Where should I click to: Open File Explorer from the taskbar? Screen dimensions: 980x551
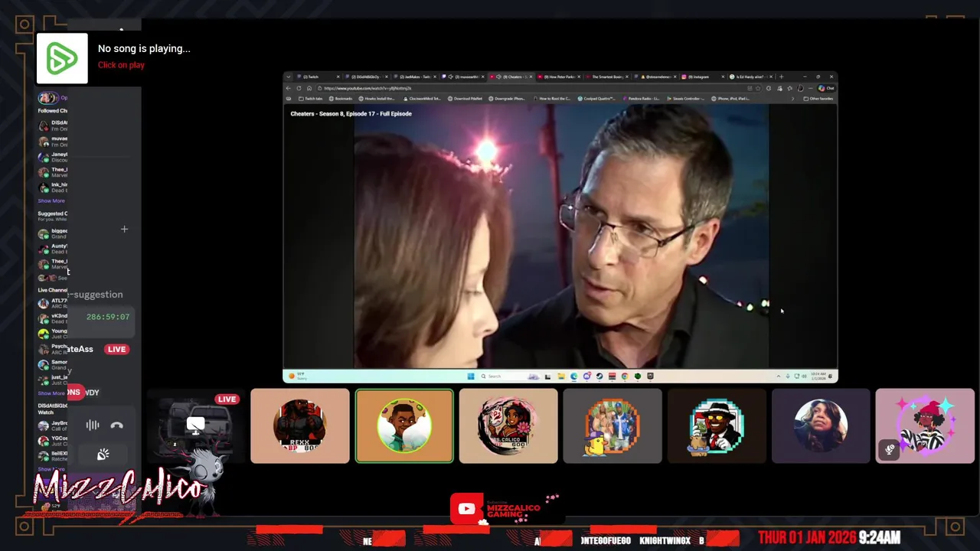pyautogui.click(x=561, y=376)
